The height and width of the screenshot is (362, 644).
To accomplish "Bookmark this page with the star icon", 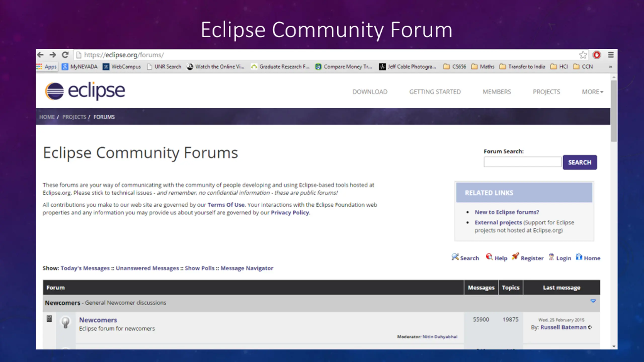I will pos(583,55).
